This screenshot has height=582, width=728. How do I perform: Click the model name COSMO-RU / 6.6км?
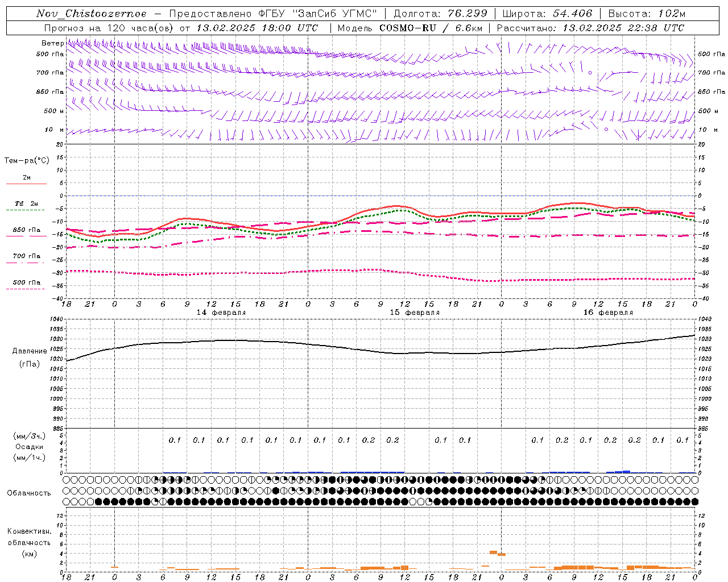point(431,28)
